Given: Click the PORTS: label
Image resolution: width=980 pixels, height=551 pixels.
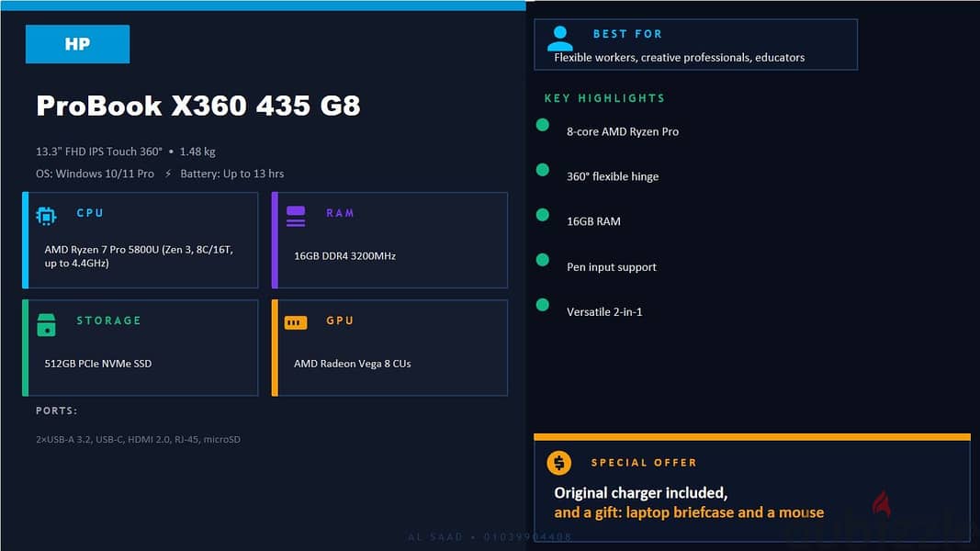Looking at the screenshot, I should coord(57,410).
